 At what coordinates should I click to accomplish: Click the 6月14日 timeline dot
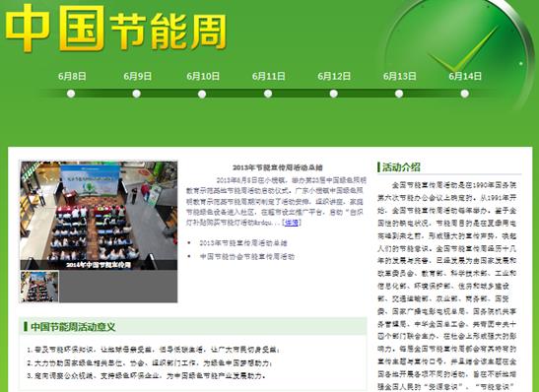(x=465, y=94)
